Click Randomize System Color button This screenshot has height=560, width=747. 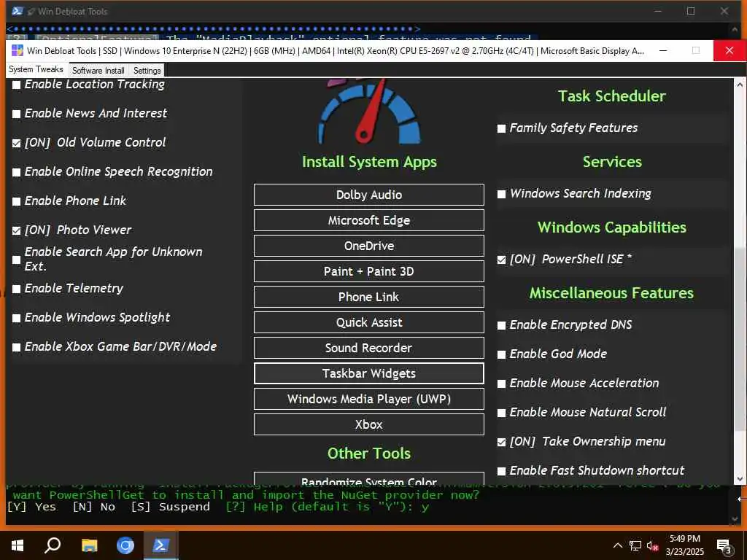(368, 478)
